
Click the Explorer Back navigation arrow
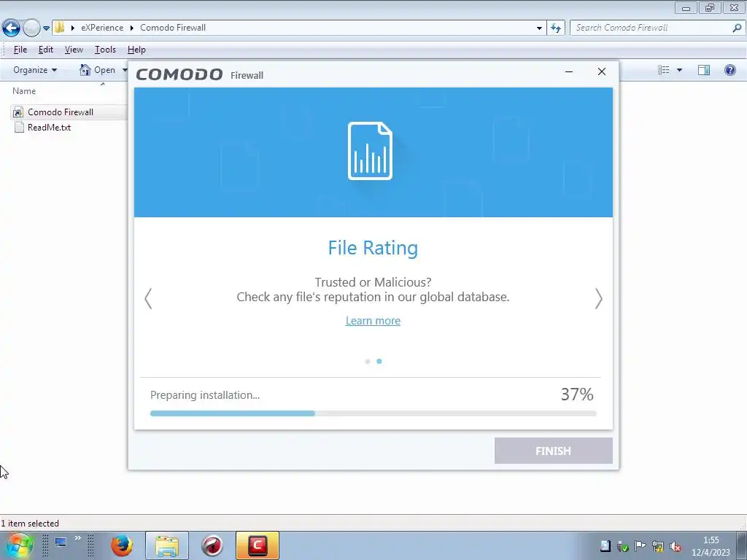pos(12,28)
